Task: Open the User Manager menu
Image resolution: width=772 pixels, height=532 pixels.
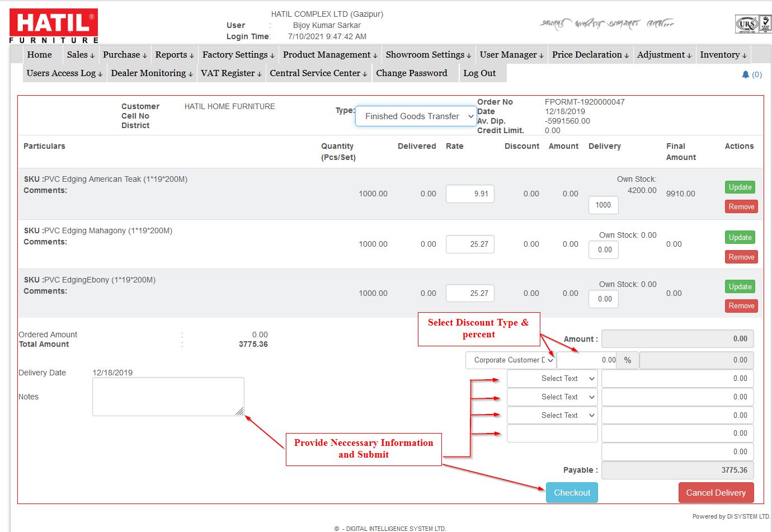Action: tap(511, 55)
